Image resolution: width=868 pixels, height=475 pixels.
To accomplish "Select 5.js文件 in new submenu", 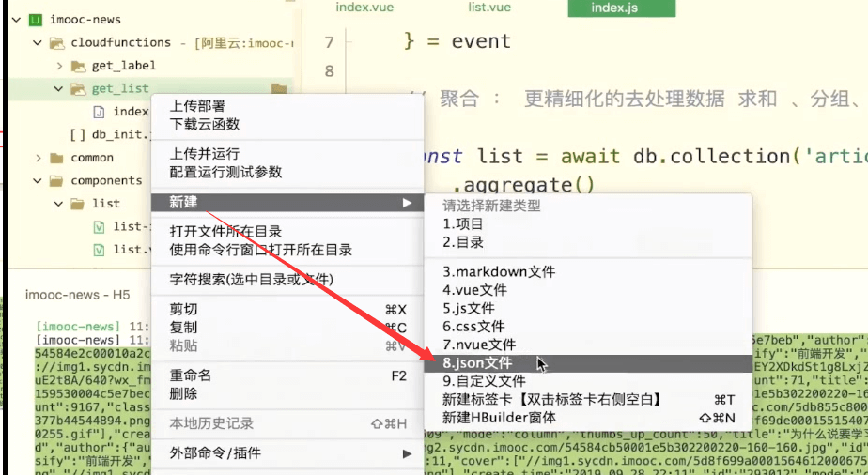I will click(x=588, y=309).
